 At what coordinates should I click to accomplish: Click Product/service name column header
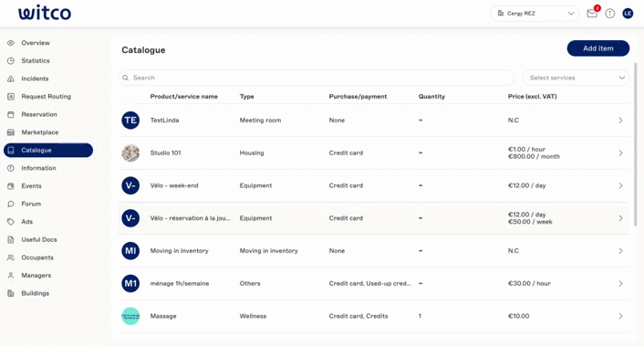click(183, 97)
